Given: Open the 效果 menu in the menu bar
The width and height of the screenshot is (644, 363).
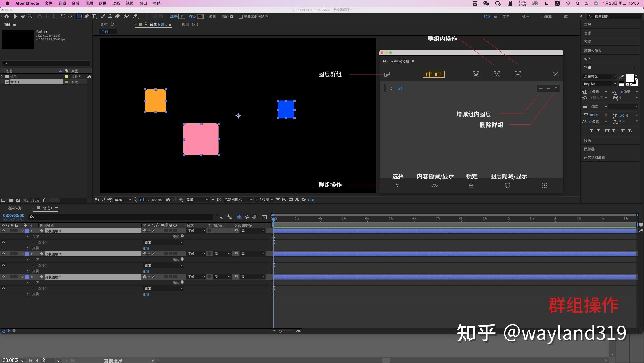Looking at the screenshot, I should point(102,3).
